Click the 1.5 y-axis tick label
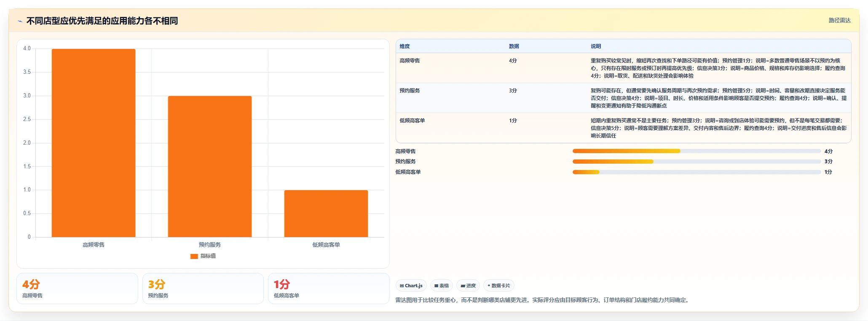 [x=27, y=167]
